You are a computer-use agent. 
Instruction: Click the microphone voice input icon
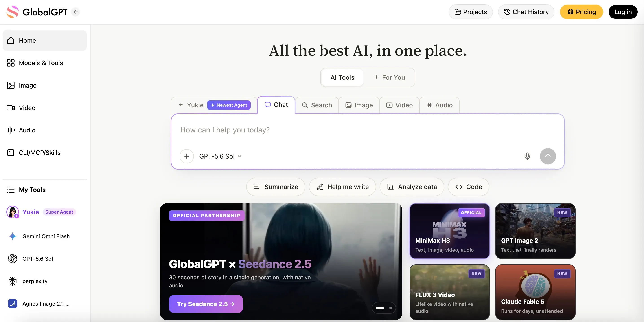(527, 156)
